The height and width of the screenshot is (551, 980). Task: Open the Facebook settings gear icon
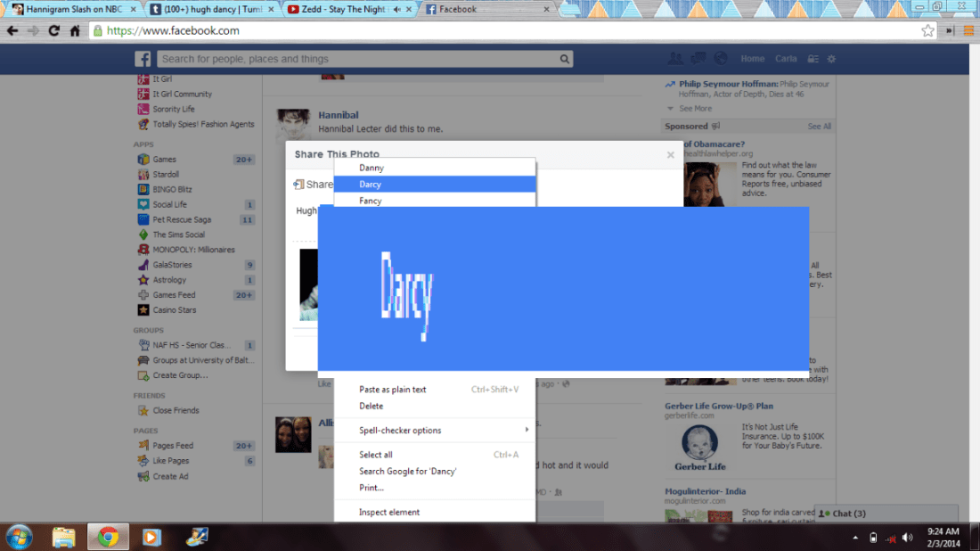tap(831, 59)
